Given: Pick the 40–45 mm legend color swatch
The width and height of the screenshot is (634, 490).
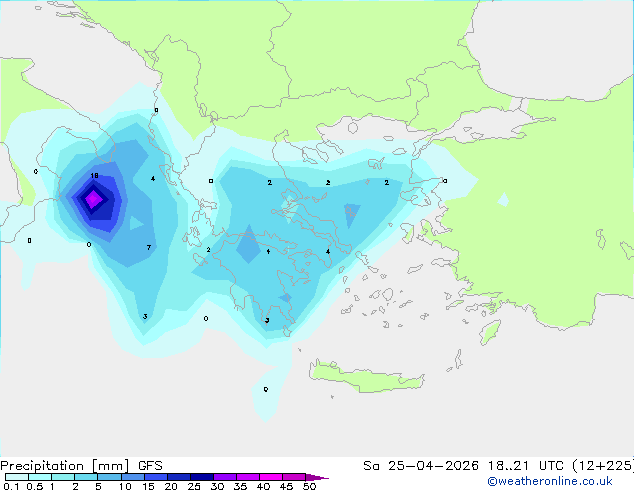Looking at the screenshot, I should 271,477.
